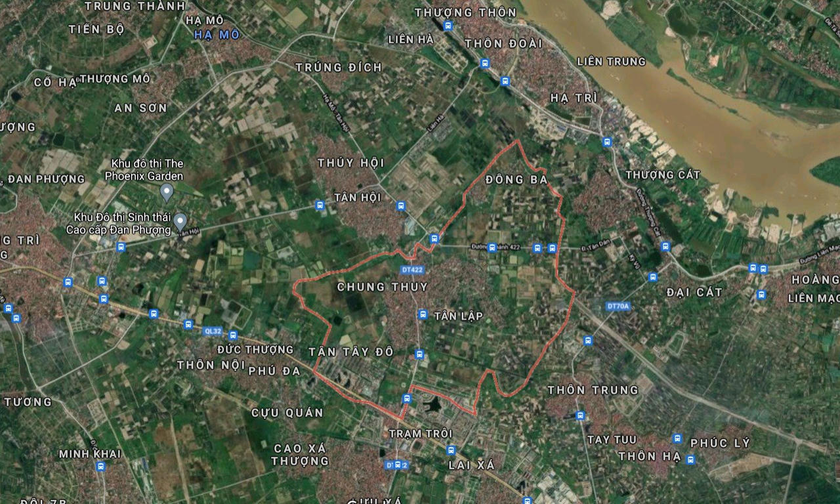
Task: Click the bus stop left of Tân Hội
Action: [x=320, y=205]
